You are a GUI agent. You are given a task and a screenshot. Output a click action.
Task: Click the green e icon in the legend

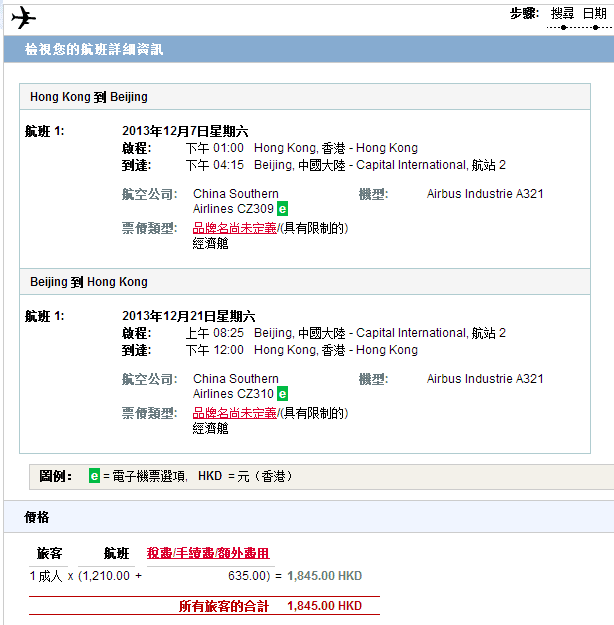[95, 476]
